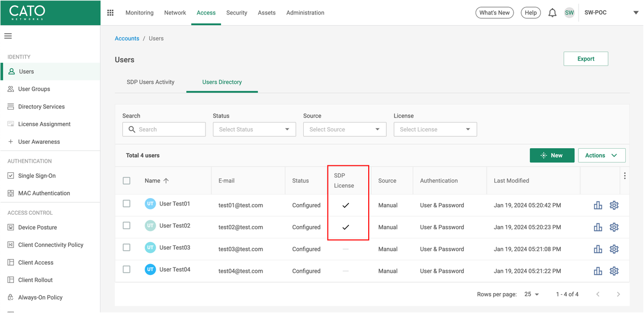Screen dimensions: 644x313
Task: Change rows per page from 25
Action: (x=532, y=294)
